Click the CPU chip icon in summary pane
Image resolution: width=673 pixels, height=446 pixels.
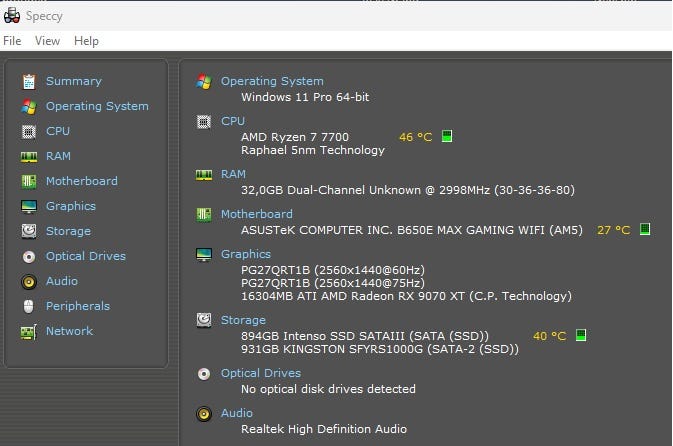(204, 122)
